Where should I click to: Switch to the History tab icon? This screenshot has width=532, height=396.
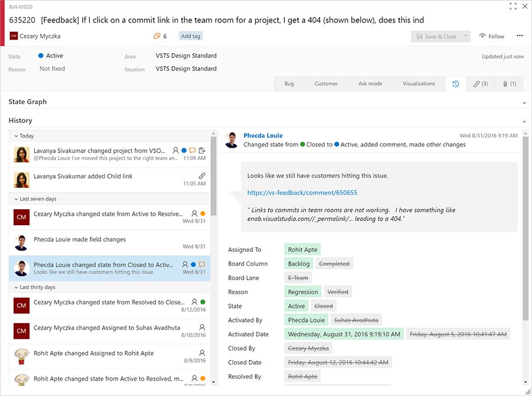(455, 84)
